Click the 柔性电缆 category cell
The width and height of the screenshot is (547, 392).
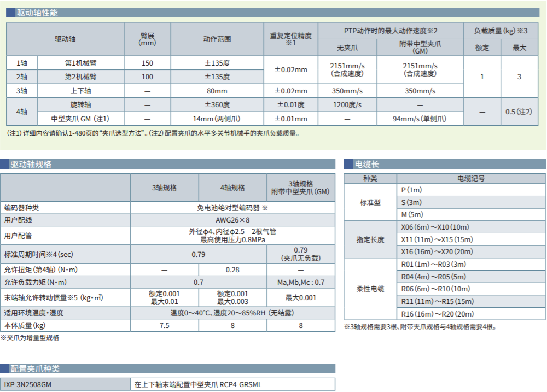(x=370, y=289)
